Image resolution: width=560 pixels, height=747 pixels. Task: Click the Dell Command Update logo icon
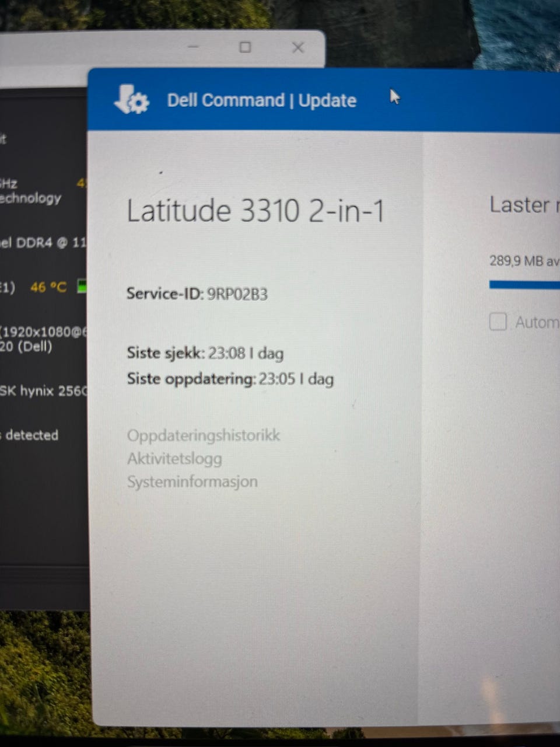[x=131, y=100]
